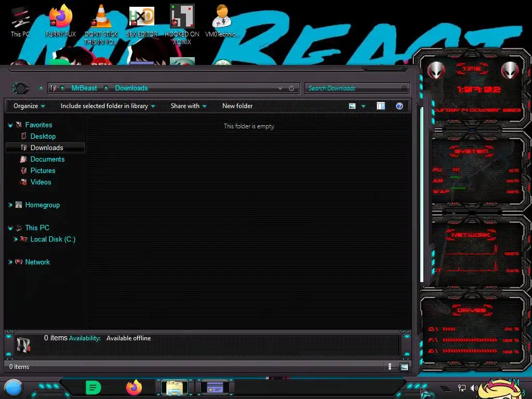532x399 pixels.
Task: Open the address bar history dropdown
Action: 280,88
